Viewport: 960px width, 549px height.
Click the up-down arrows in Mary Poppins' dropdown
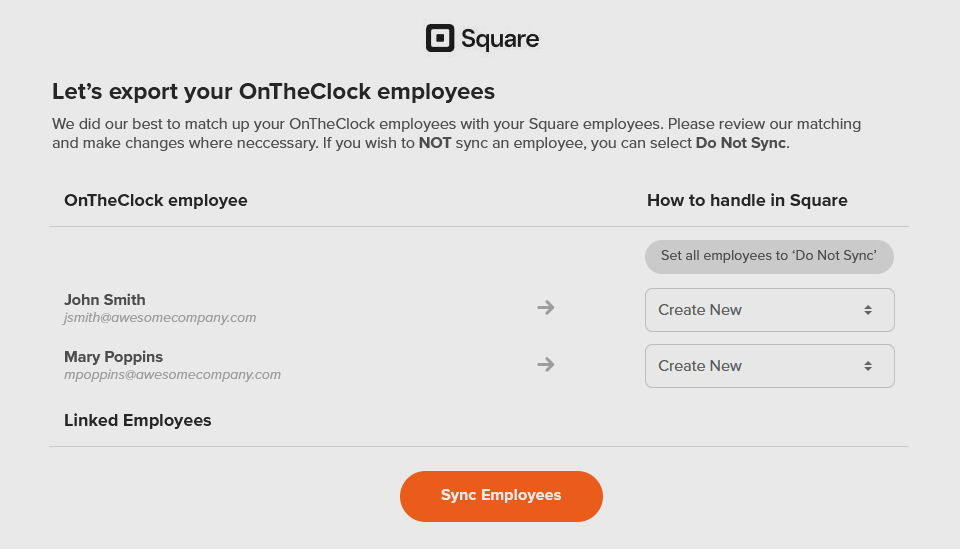[868, 366]
